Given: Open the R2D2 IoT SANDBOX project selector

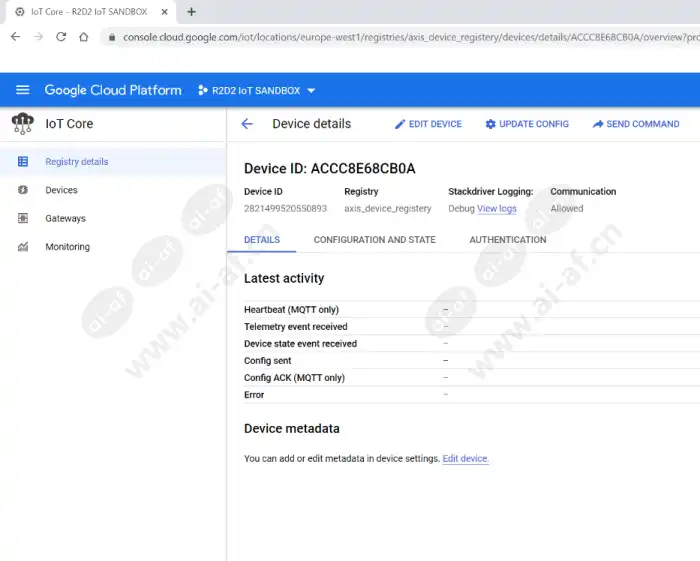Looking at the screenshot, I should tap(257, 91).
